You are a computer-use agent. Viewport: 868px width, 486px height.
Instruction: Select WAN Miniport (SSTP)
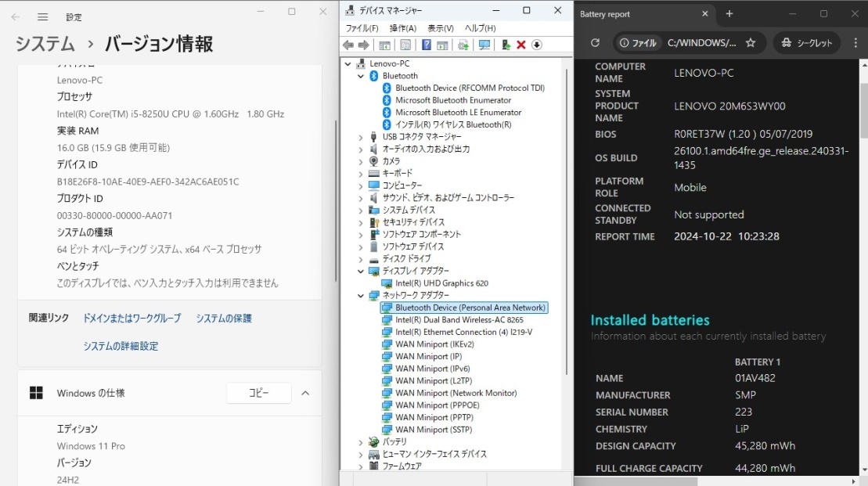coord(434,430)
